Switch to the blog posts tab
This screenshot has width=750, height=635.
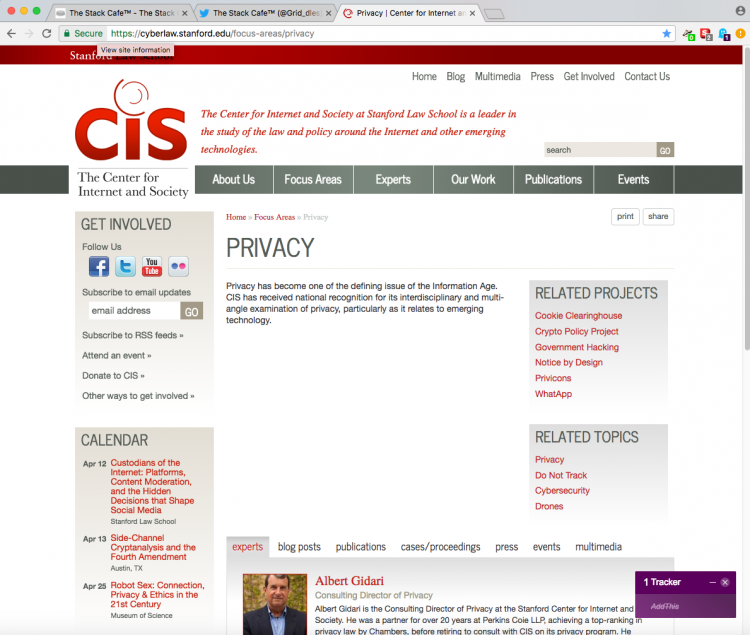point(299,547)
